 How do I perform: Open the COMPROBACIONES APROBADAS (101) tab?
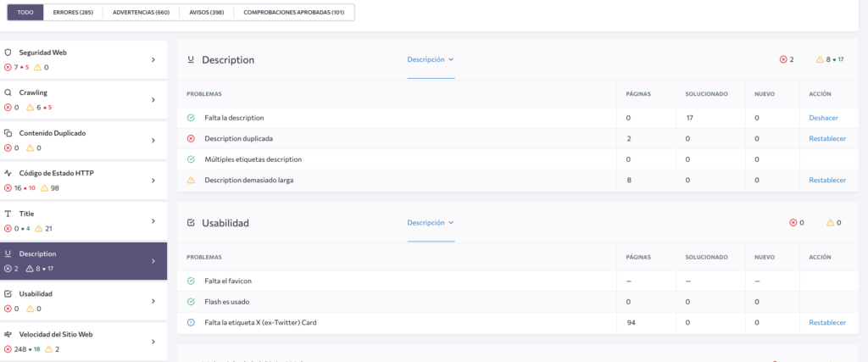pyautogui.click(x=294, y=12)
